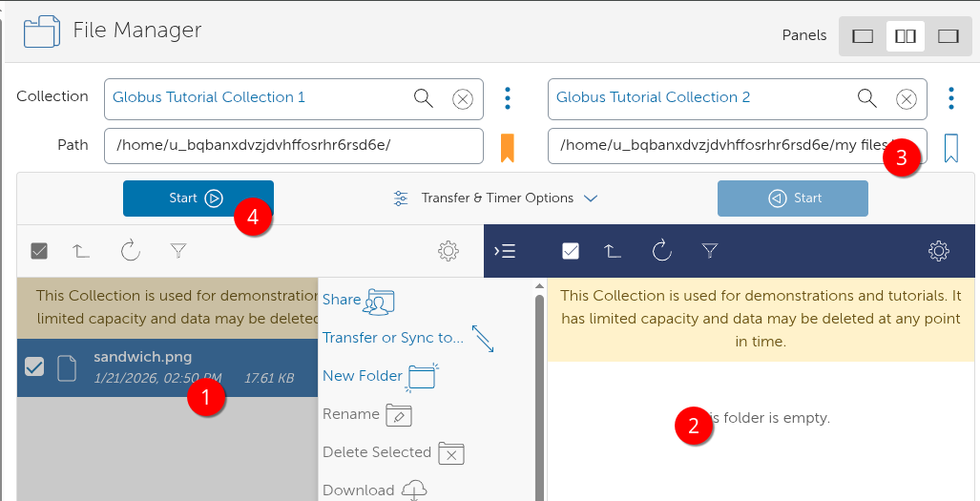The width and height of the screenshot is (980, 501).
Task: Open the right collection three-dot menu
Action: (x=950, y=98)
